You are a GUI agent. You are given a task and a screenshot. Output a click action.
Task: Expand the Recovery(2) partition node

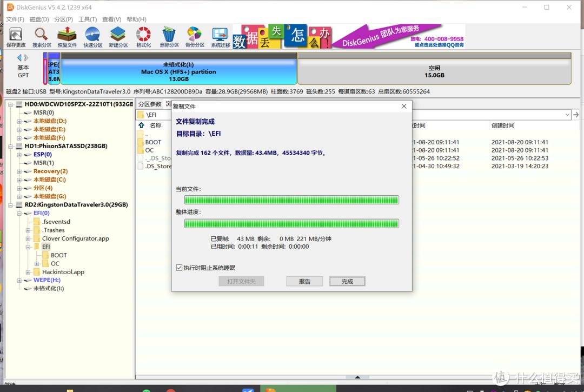19,171
